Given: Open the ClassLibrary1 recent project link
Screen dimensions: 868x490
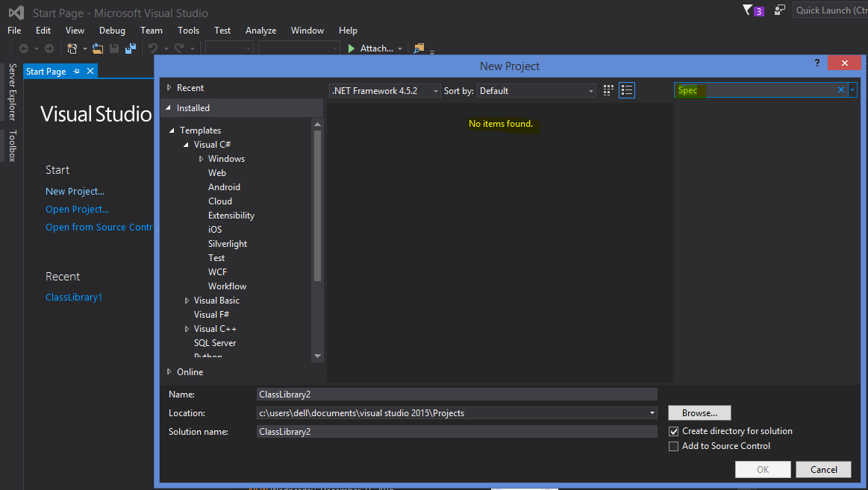Looking at the screenshot, I should [73, 297].
